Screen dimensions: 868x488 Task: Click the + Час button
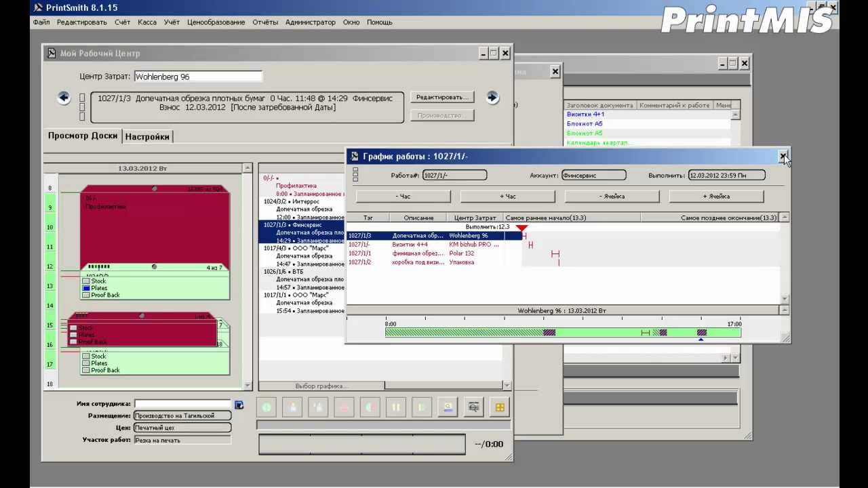[x=507, y=197]
